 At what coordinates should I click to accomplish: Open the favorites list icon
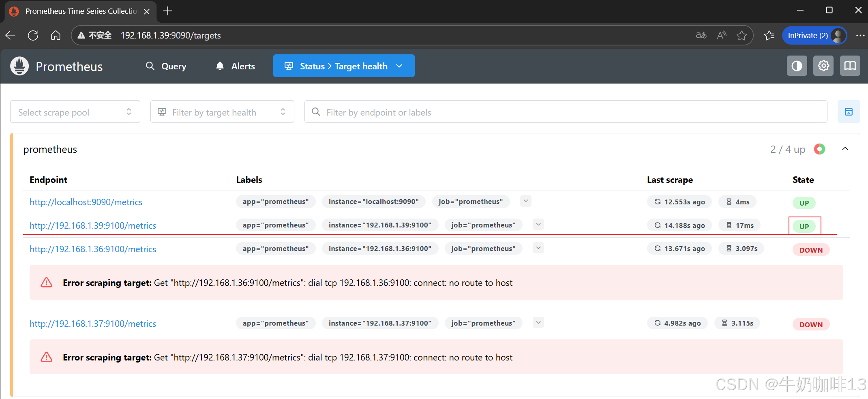[769, 36]
